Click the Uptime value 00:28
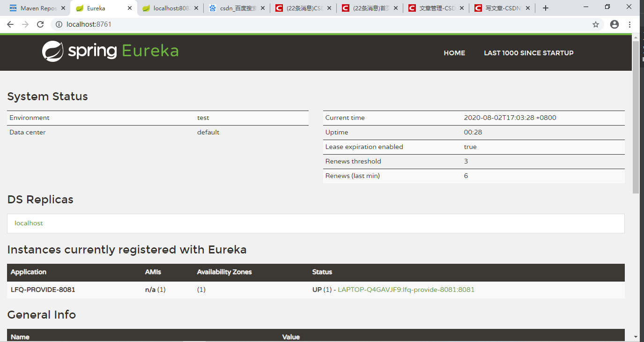Image resolution: width=644 pixels, height=342 pixels. pos(473,132)
